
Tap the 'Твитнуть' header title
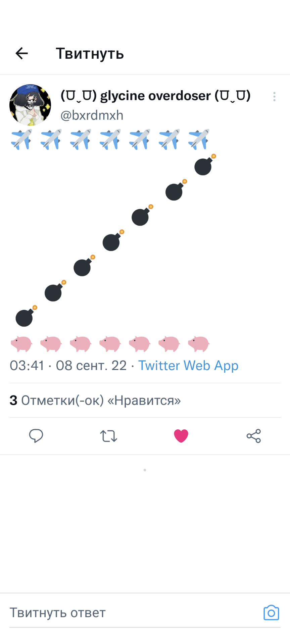coord(90,54)
